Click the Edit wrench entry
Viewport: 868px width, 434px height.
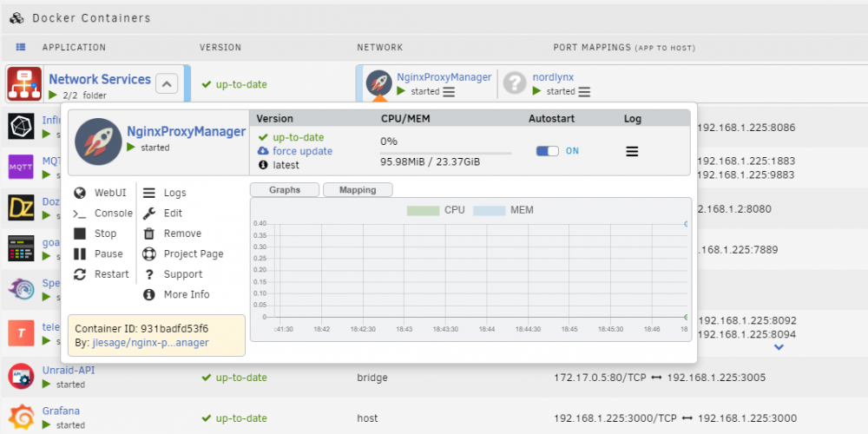click(162, 214)
